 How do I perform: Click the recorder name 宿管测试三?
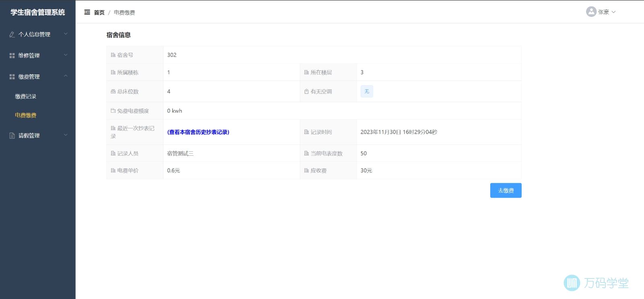click(180, 153)
